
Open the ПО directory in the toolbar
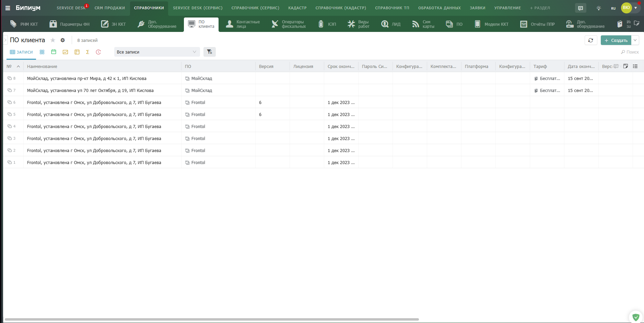454,24
